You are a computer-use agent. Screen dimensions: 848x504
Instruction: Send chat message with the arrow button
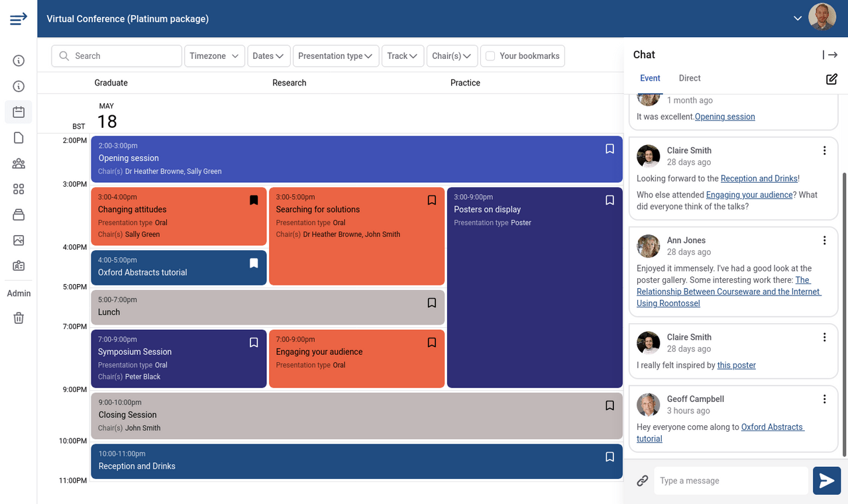coord(826,481)
